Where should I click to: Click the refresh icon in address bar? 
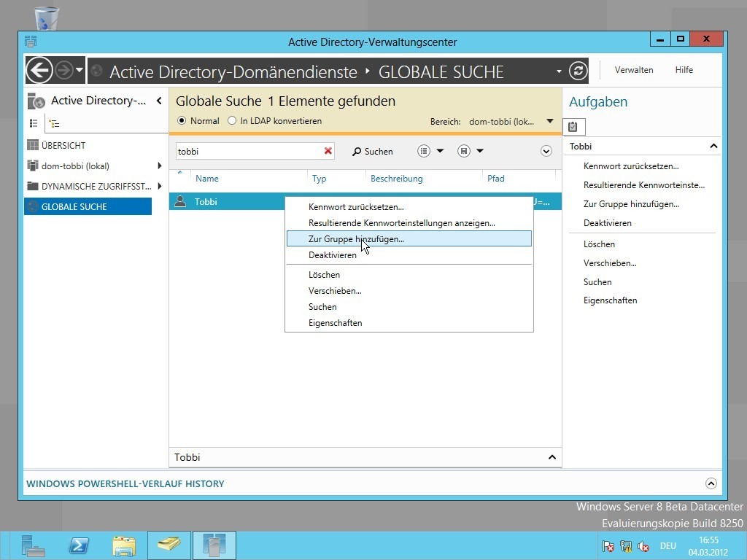(578, 71)
